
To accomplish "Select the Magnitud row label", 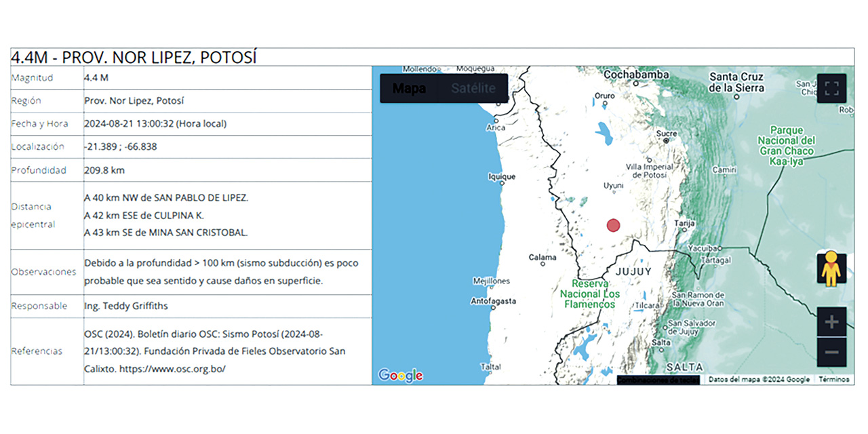I will (x=32, y=78).
